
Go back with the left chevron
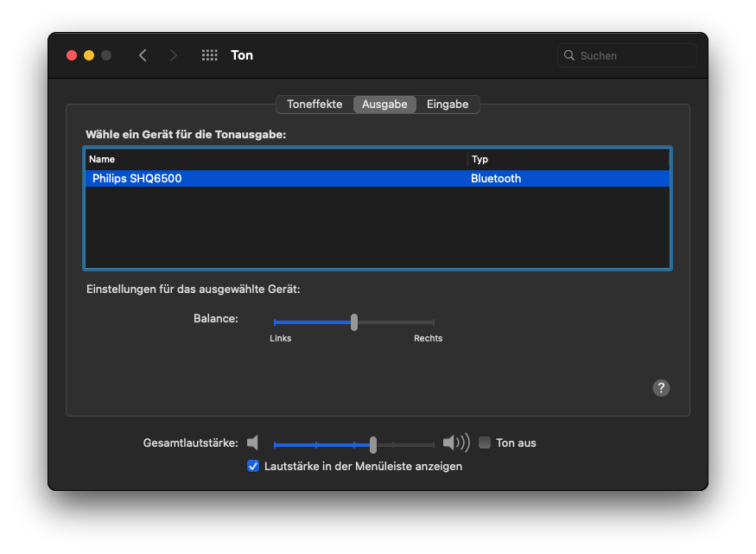[x=143, y=55]
